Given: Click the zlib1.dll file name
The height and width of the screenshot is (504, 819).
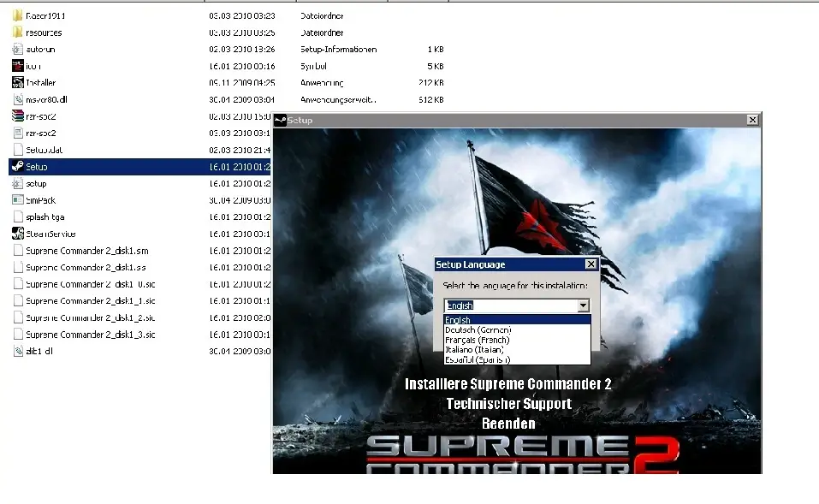Looking at the screenshot, I should click(39, 351).
